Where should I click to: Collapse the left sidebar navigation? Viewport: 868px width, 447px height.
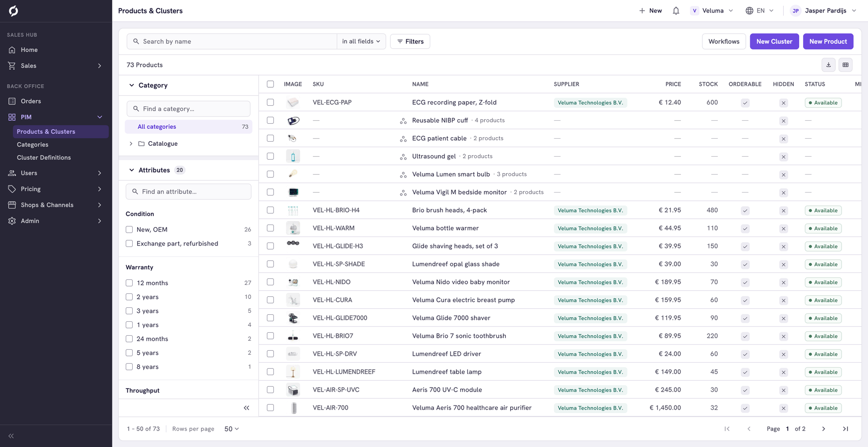pos(11,436)
